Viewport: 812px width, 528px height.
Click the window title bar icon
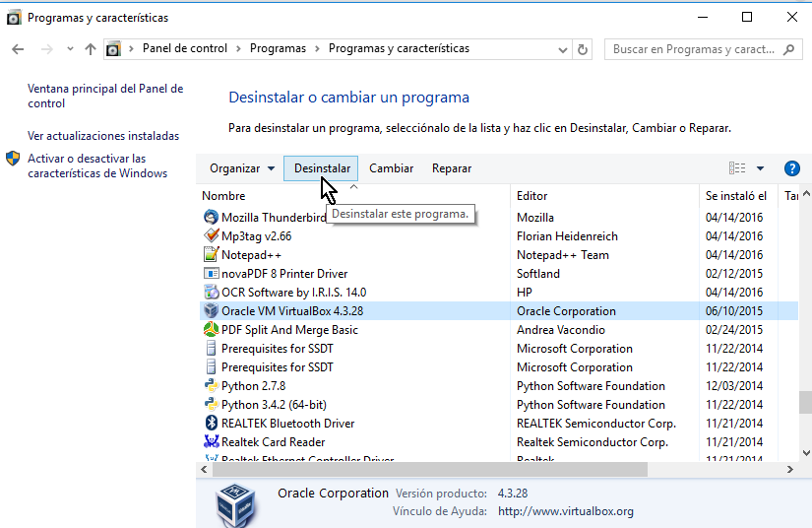point(14,18)
